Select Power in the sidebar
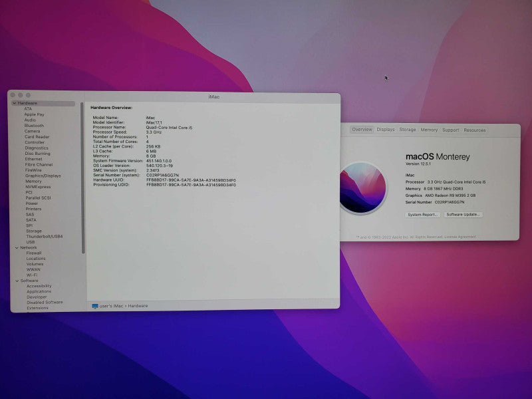This screenshot has width=532, height=399. (31, 203)
